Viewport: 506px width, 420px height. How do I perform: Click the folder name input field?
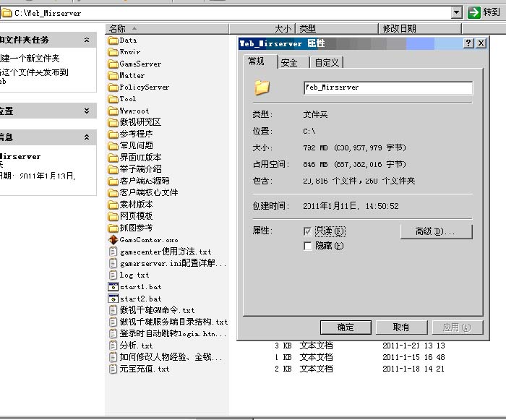point(387,87)
